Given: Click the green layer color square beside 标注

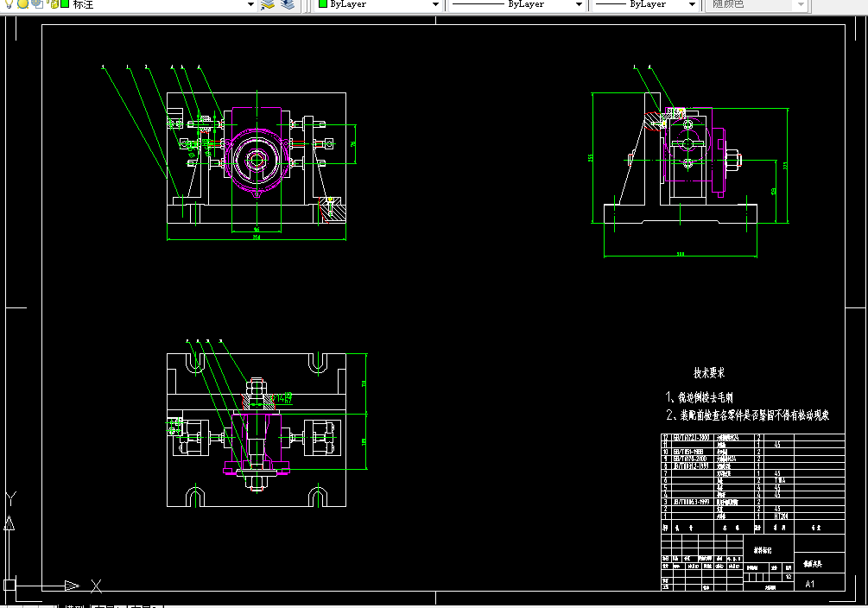Looking at the screenshot, I should click(65, 3).
